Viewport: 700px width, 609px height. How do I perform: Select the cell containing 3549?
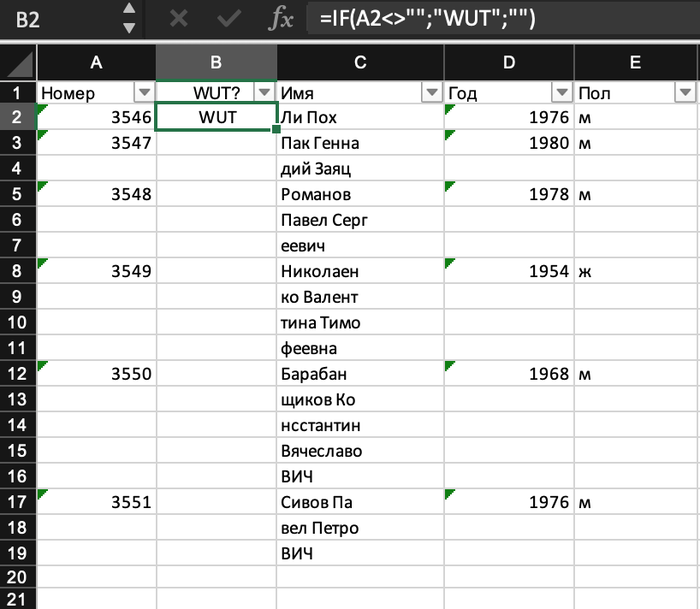(x=96, y=270)
